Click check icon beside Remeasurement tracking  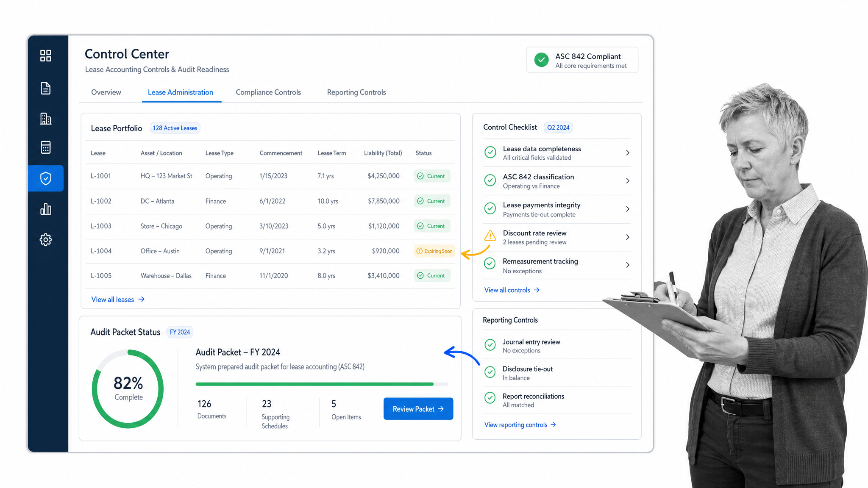pyautogui.click(x=490, y=264)
